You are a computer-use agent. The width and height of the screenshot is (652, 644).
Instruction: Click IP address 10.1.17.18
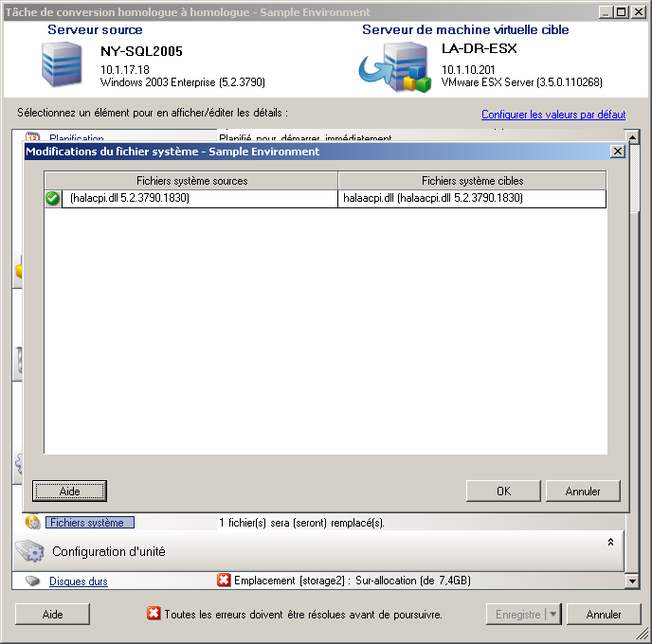[125, 70]
